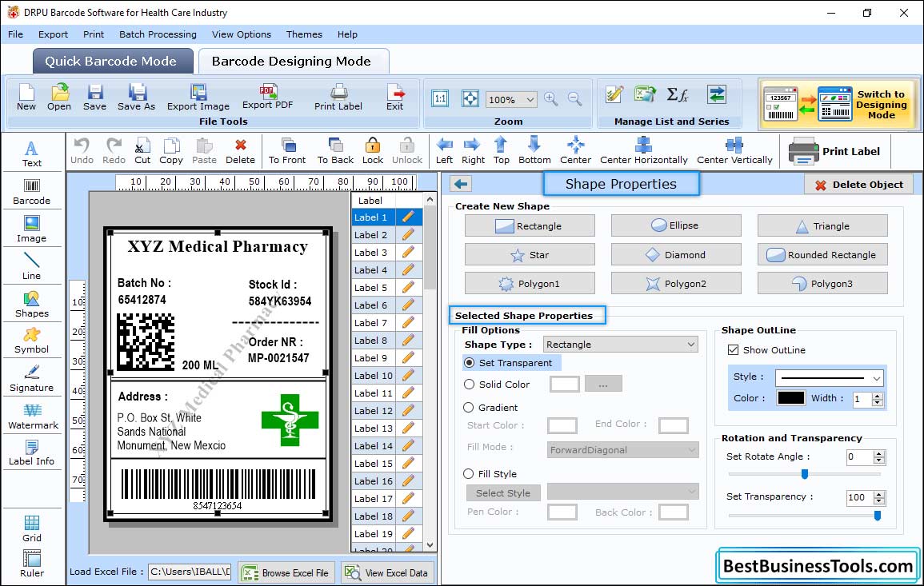The height and width of the screenshot is (586, 924).
Task: Switch to Quick Barcode Mode tab
Action: [x=113, y=62]
